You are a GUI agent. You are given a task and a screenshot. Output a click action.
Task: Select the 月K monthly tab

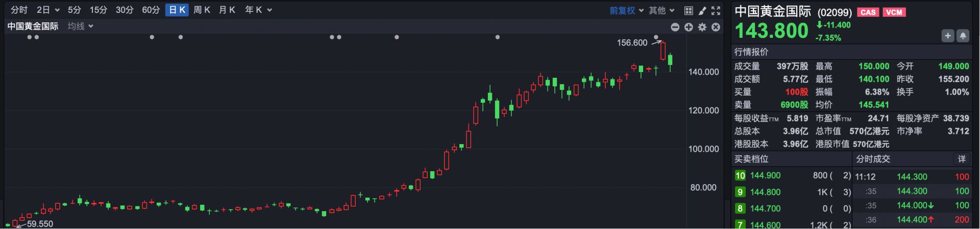227,10
